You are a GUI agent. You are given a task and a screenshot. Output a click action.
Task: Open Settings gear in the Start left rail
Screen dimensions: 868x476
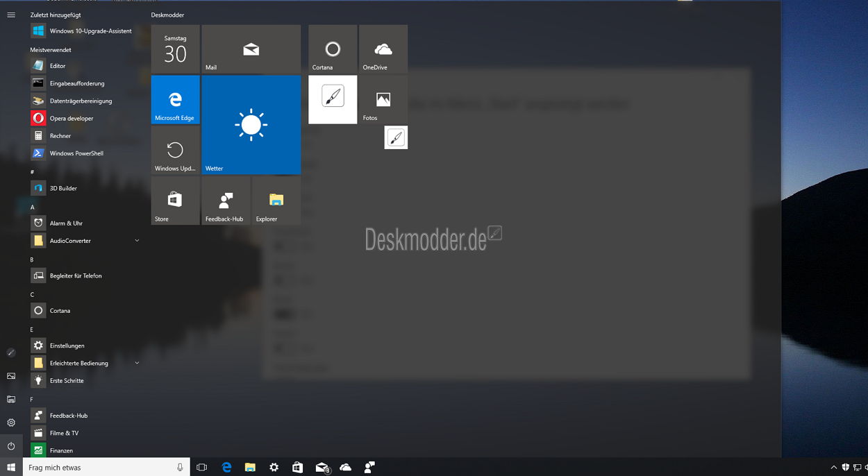pyautogui.click(x=11, y=423)
